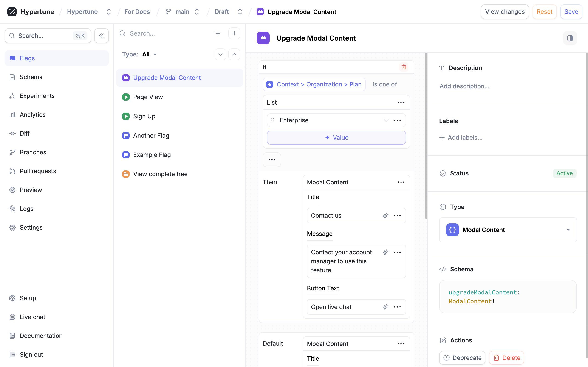Image resolution: width=588 pixels, height=367 pixels.
Task: Delete the If rule with trash icon
Action: point(404,67)
